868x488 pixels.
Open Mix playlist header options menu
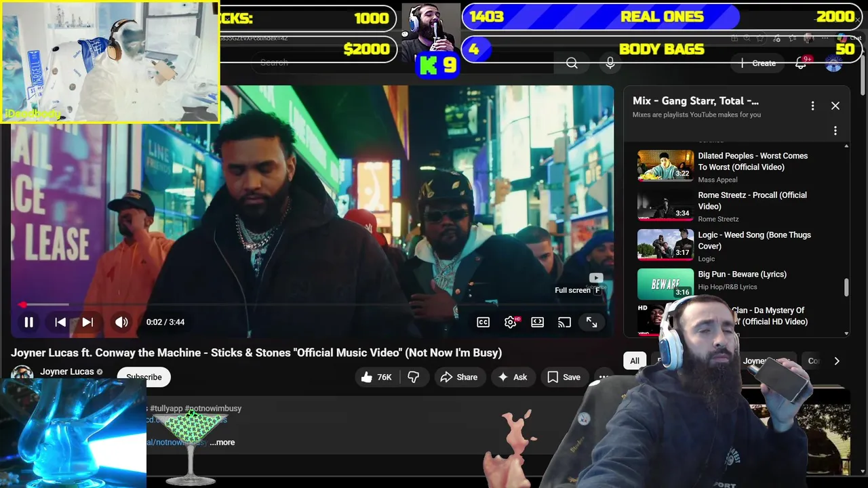812,106
